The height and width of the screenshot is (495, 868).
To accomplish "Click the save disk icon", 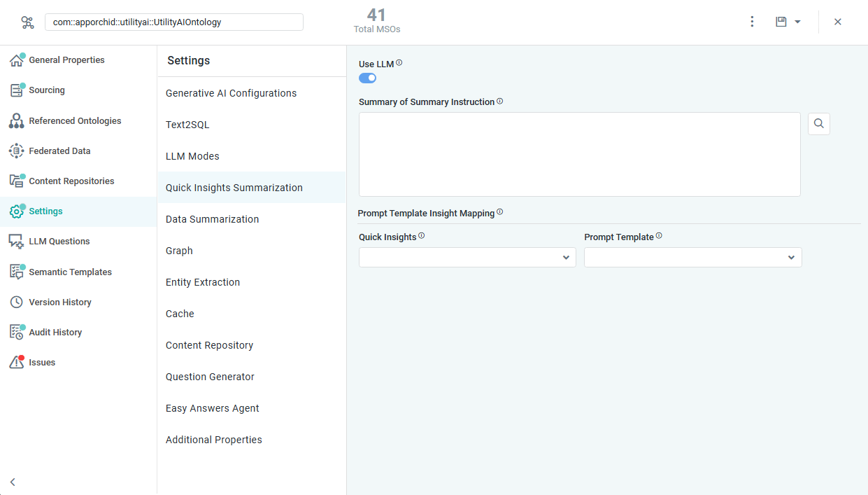I will [x=781, y=22].
